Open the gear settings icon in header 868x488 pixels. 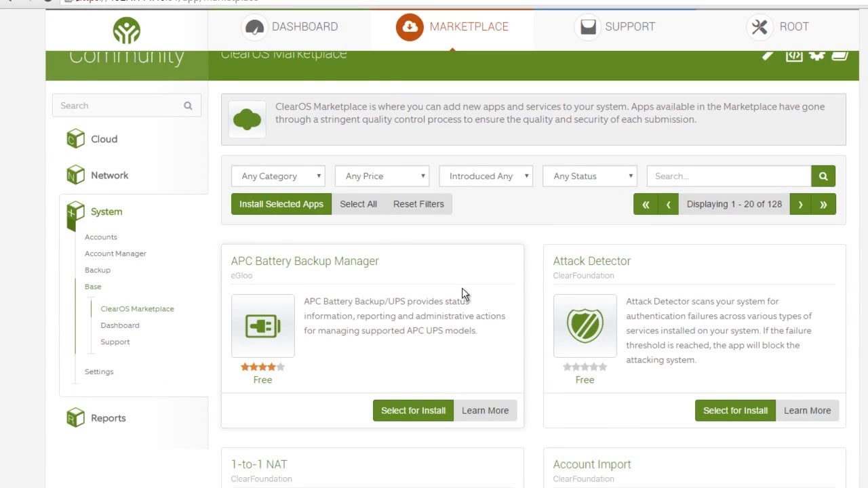tap(817, 56)
